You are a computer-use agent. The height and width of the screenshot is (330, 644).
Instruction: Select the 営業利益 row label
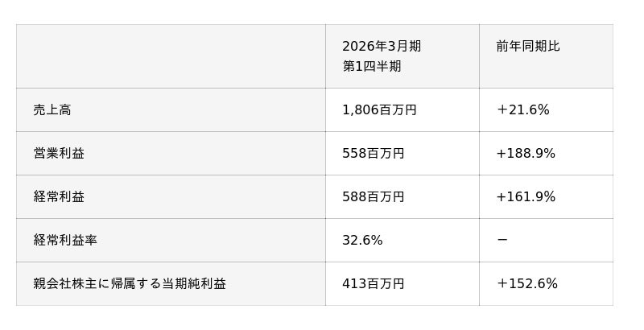[x=59, y=154]
